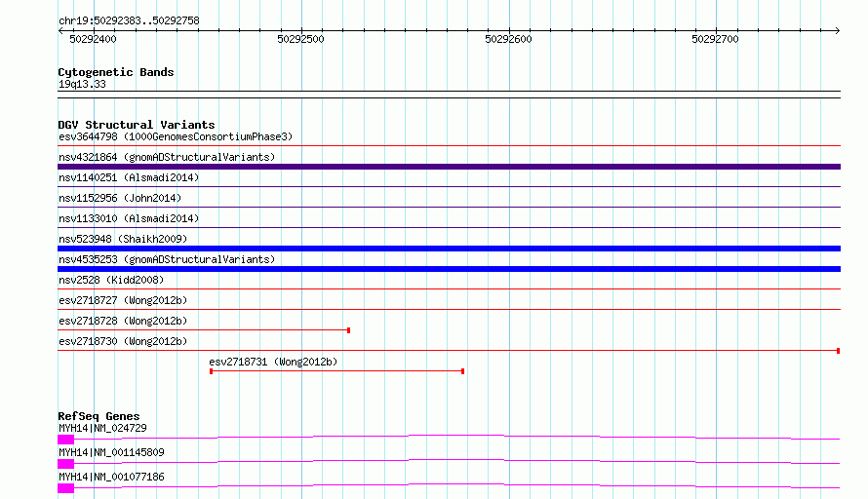Screen dimensions: 868x499
Task: Open variant nsv523948 (Shaikh2009)
Action: 123,239
